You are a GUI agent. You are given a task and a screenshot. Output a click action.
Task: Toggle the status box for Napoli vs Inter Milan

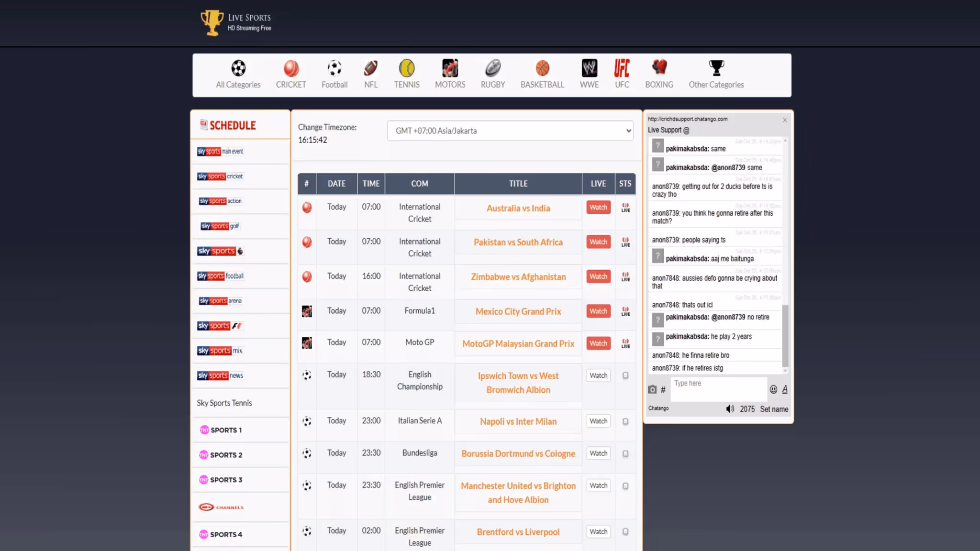coord(625,421)
